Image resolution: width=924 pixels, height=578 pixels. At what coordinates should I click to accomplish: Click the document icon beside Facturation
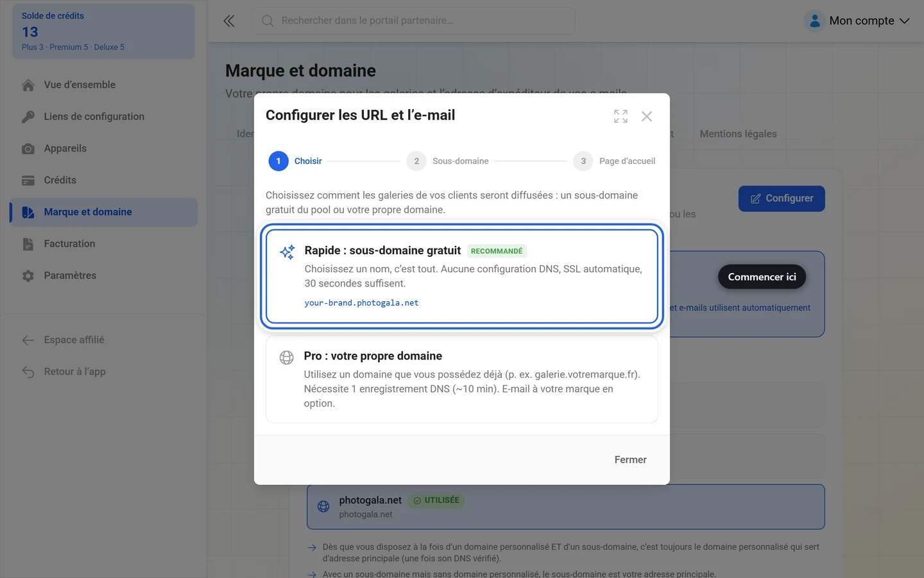point(28,244)
